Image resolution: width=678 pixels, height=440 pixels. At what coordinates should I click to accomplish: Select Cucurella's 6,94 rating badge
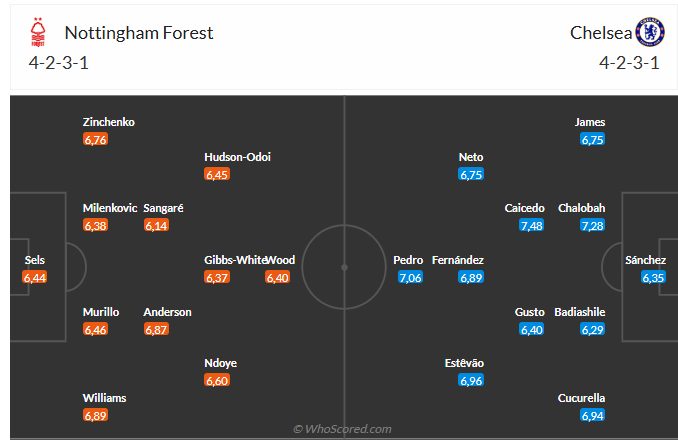pyautogui.click(x=592, y=415)
